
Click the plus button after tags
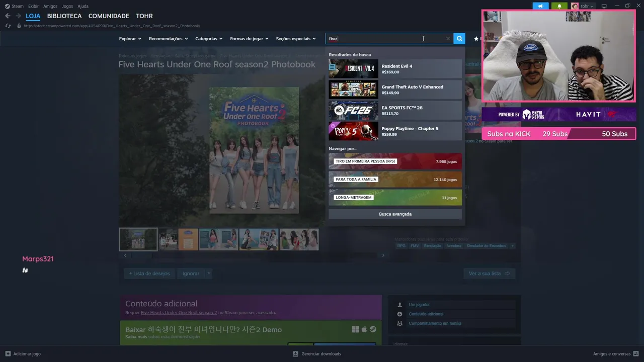click(512, 246)
